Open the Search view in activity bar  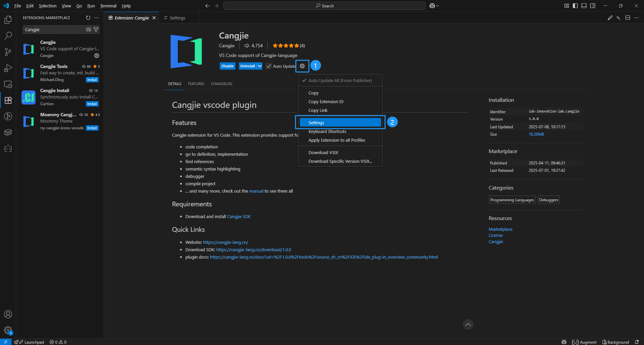coord(8,36)
